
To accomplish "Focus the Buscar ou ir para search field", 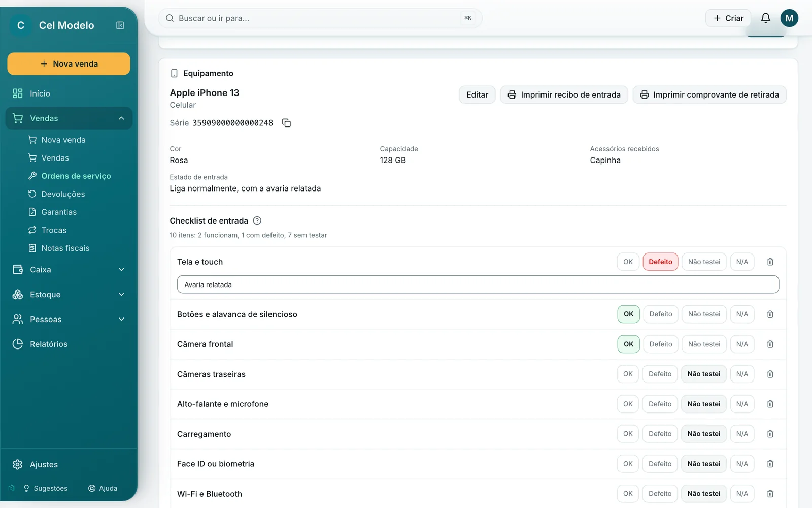I will (x=320, y=18).
